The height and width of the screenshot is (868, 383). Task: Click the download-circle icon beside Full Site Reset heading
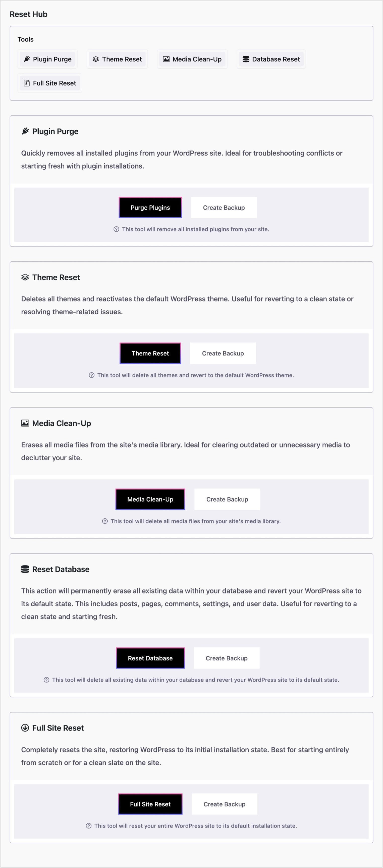pyautogui.click(x=25, y=728)
